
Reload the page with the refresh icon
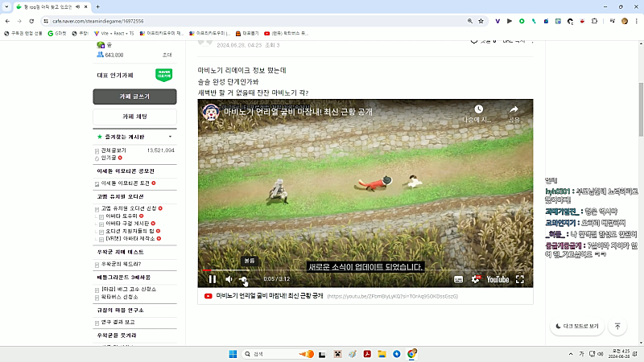click(x=31, y=21)
